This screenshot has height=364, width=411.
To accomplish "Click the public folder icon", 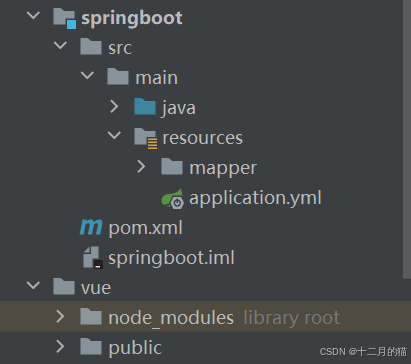I will (91, 346).
